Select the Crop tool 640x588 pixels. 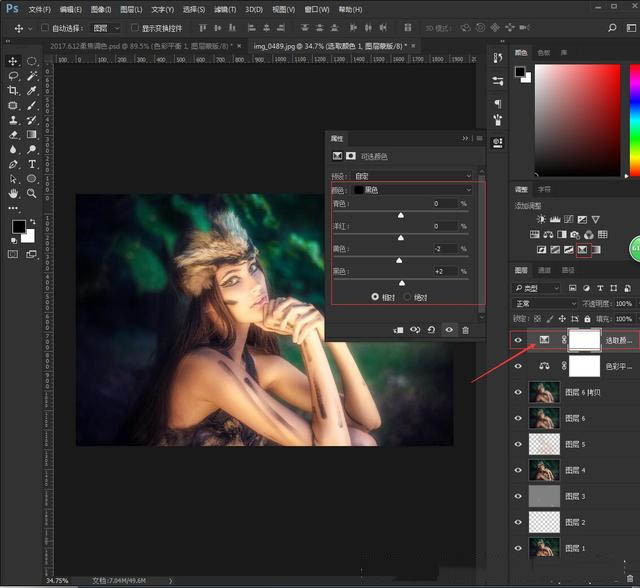[x=13, y=90]
